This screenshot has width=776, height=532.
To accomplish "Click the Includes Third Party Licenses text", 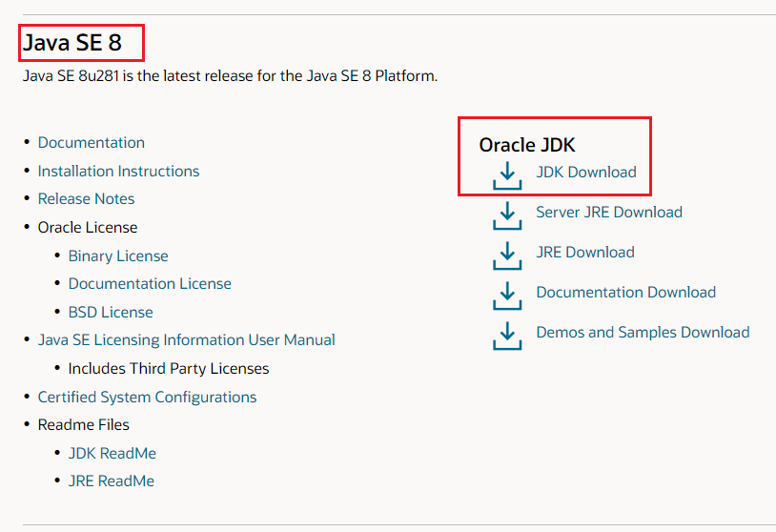I will [x=169, y=369].
